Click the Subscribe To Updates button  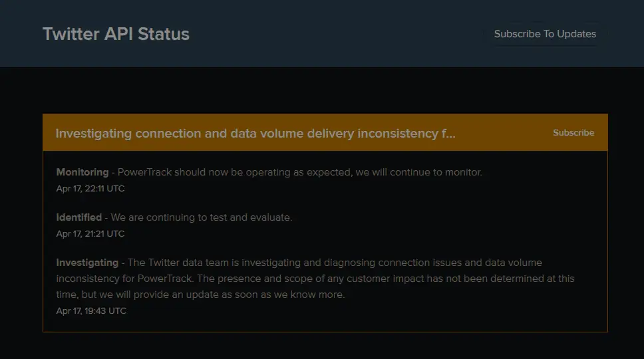click(545, 34)
